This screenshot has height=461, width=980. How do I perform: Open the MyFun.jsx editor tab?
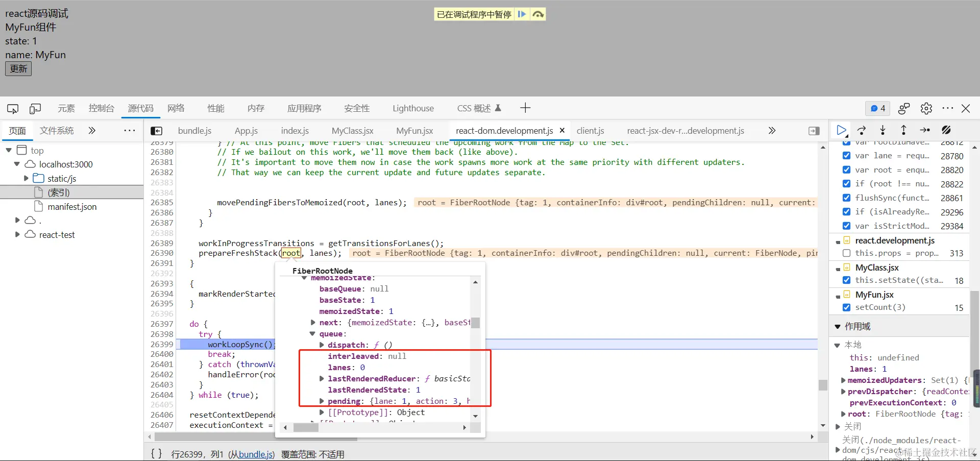point(414,131)
